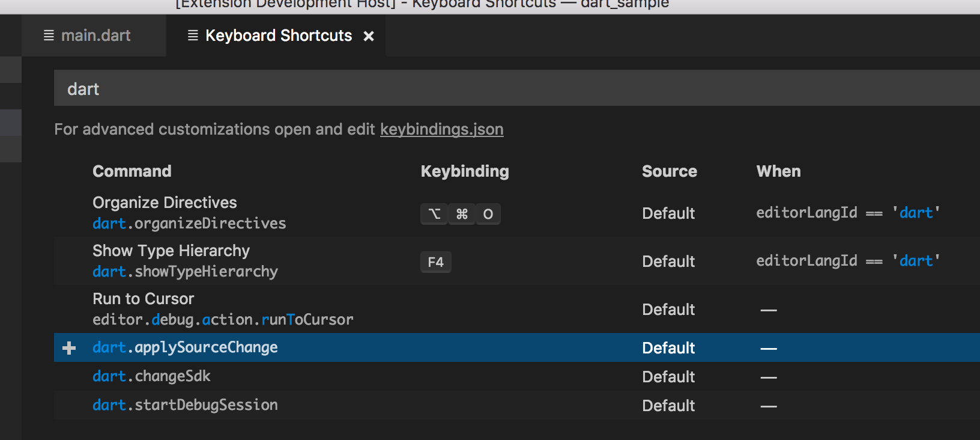Sort by the Keybinding column header
The image size is (980, 440).
click(465, 171)
